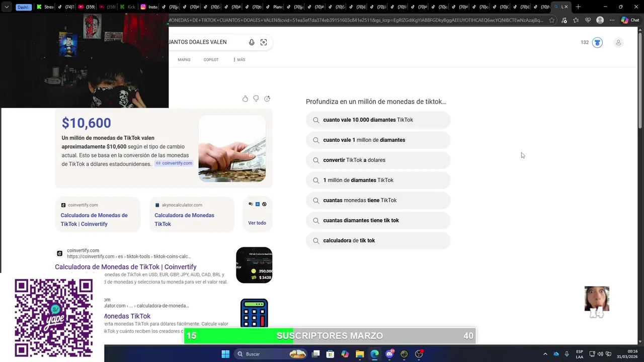Expand the Más menu

pyautogui.click(x=239, y=60)
